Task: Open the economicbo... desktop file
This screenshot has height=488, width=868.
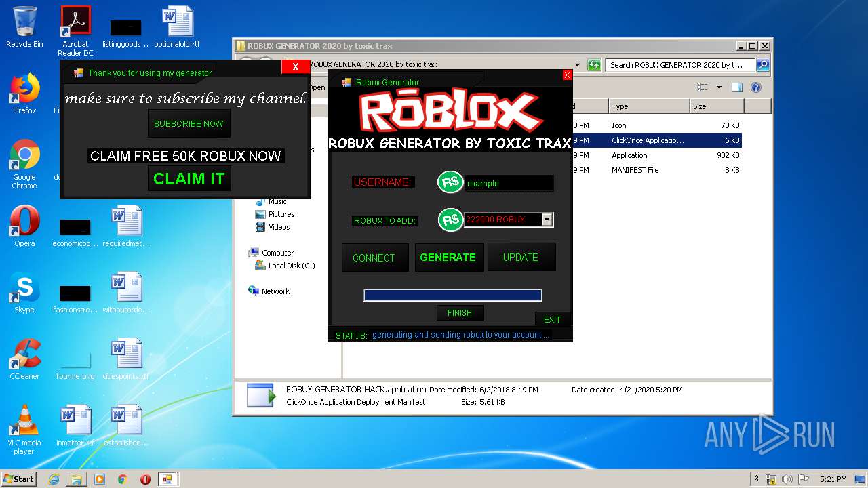Action: click(75, 230)
